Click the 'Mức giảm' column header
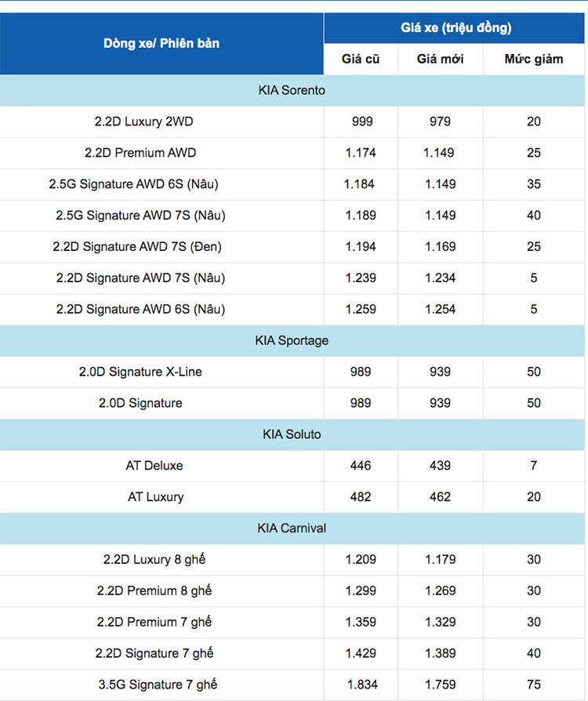 tap(533, 59)
